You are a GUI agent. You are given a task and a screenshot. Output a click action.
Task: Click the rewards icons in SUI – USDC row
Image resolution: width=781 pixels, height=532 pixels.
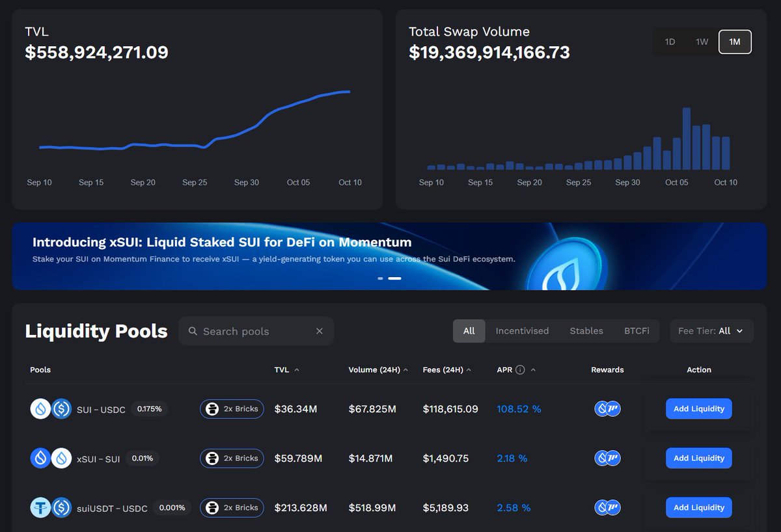point(607,408)
